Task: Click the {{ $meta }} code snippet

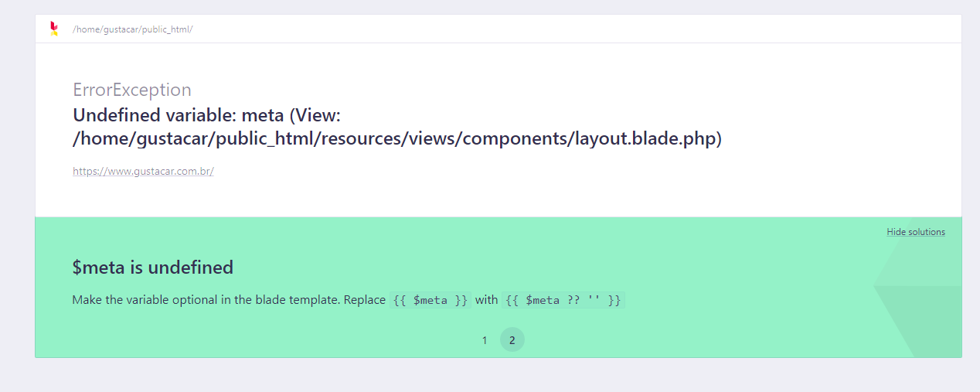Action: click(430, 300)
